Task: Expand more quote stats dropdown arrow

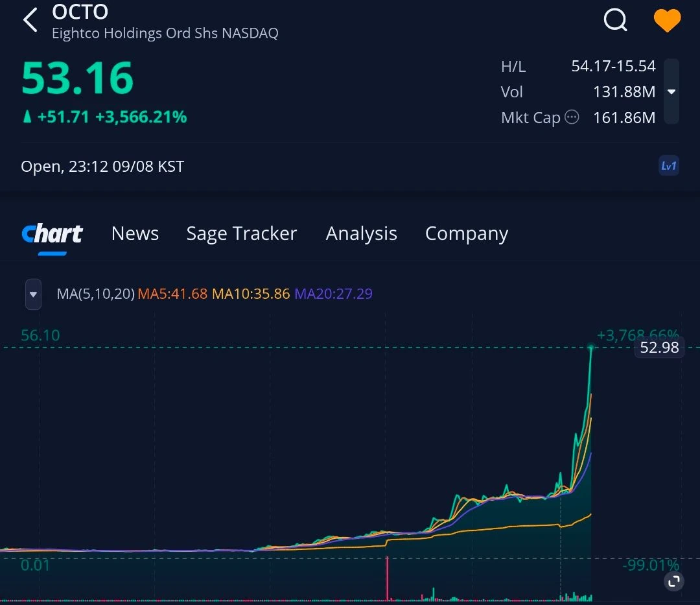Action: click(671, 91)
